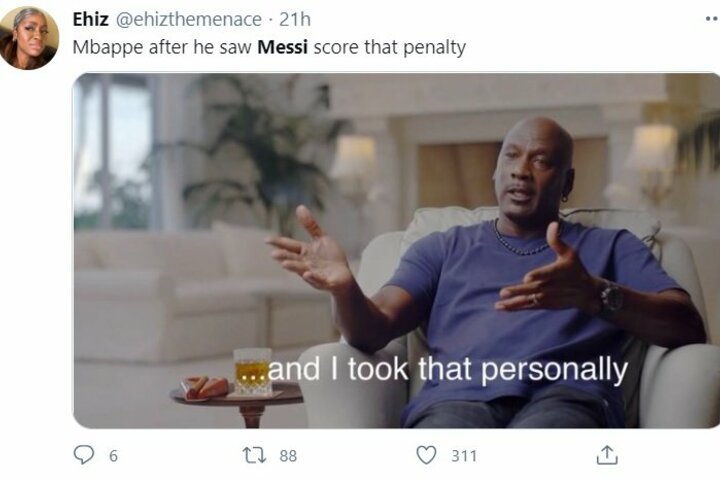
Task: Click the reply speech bubble icon
Action: point(84,455)
